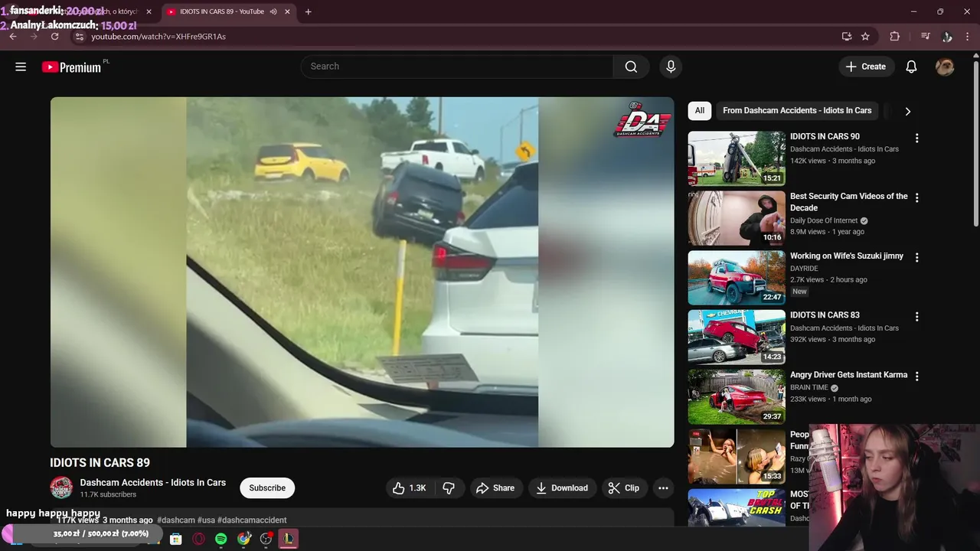The image size is (980, 551).
Task: Click the DAYRIDE channel name
Action: tap(804, 269)
